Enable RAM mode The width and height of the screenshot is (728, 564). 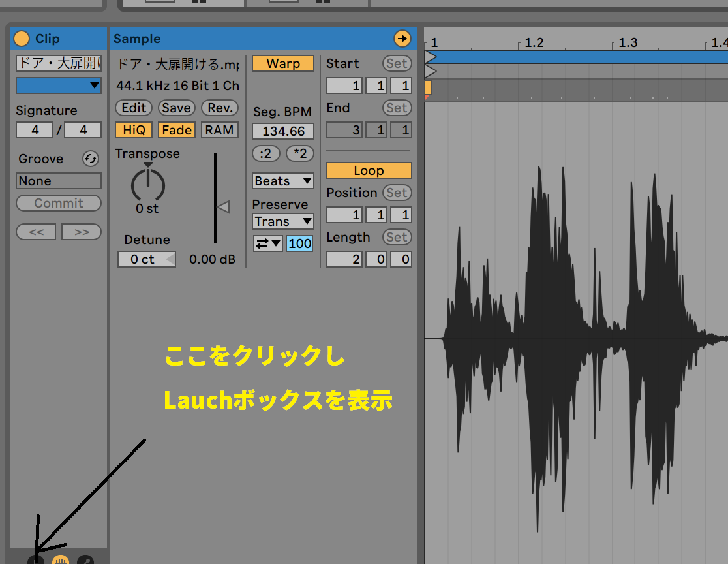click(x=220, y=130)
